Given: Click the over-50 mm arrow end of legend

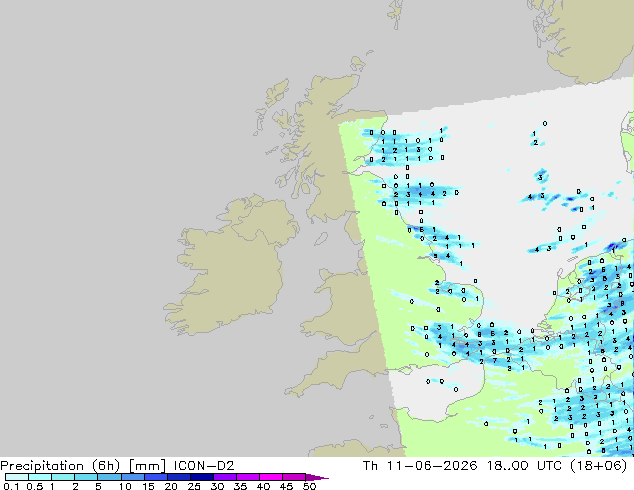Looking at the screenshot, I should (317, 477).
